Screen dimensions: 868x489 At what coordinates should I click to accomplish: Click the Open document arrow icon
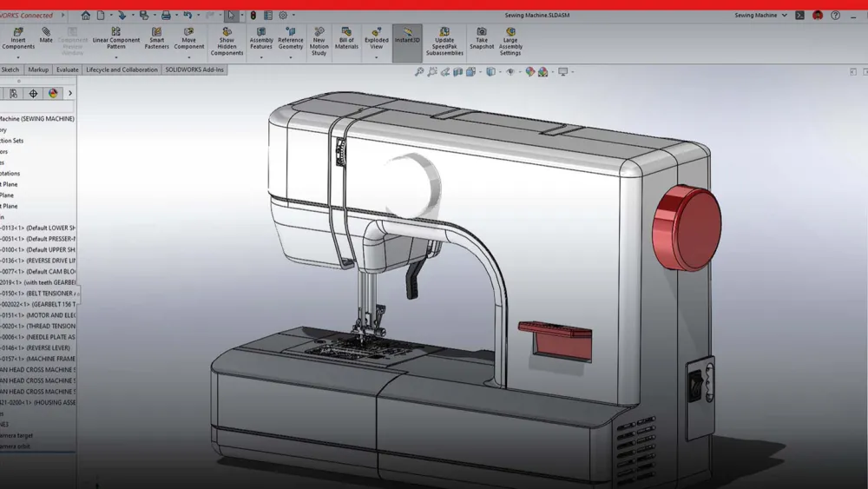(122, 16)
